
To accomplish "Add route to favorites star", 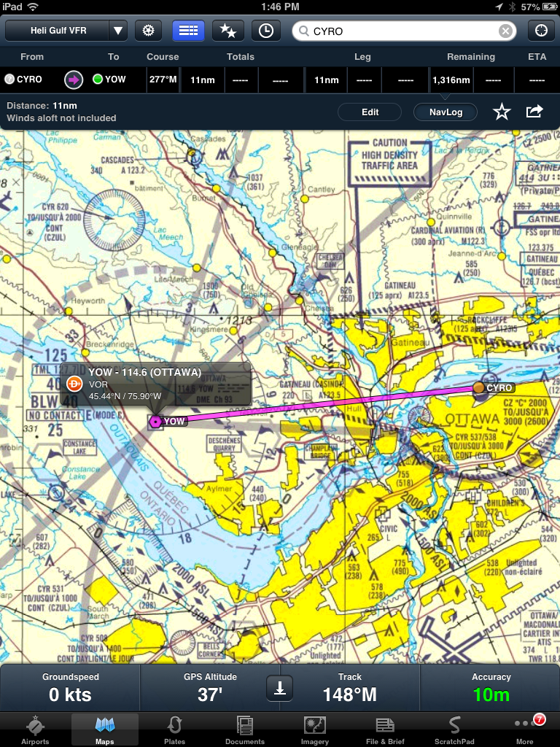I will click(502, 112).
